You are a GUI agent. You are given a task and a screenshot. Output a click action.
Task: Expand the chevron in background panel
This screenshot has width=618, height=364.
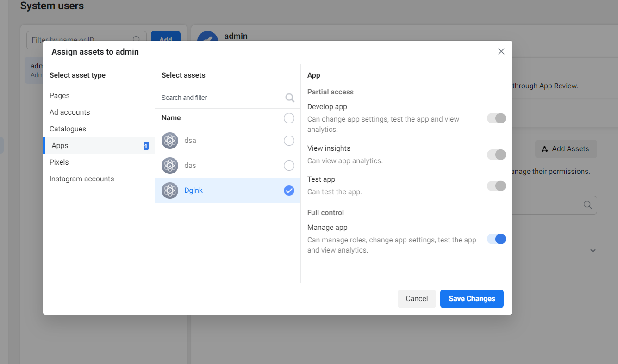[x=593, y=251]
